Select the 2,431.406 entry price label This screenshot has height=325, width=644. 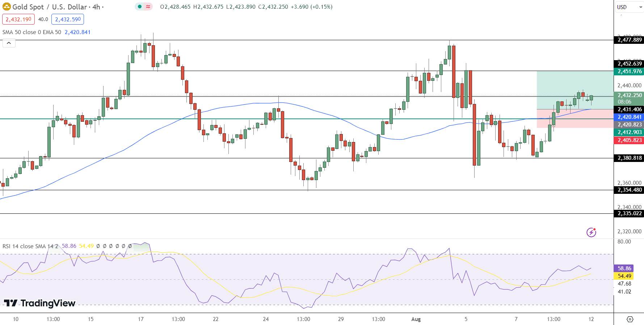(x=629, y=109)
